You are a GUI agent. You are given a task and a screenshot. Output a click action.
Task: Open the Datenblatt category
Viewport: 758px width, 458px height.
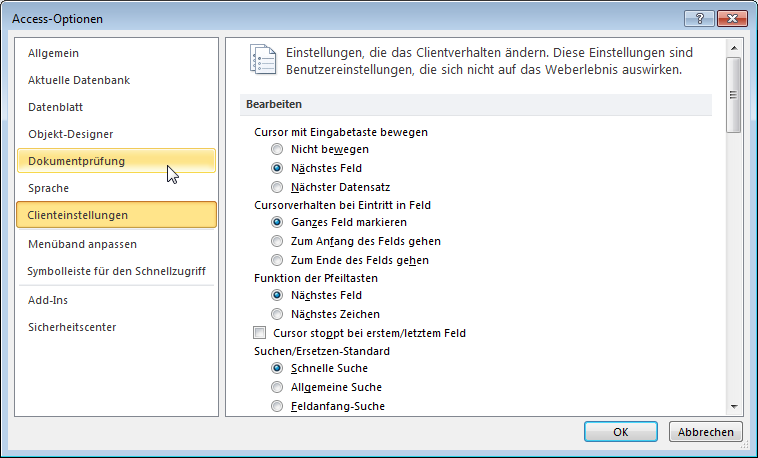56,107
